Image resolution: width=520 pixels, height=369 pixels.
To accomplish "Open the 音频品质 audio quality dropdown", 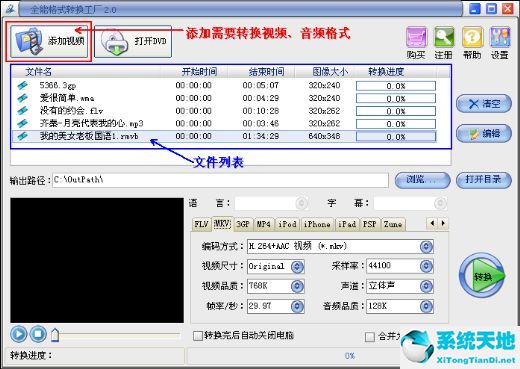I will point(426,306).
